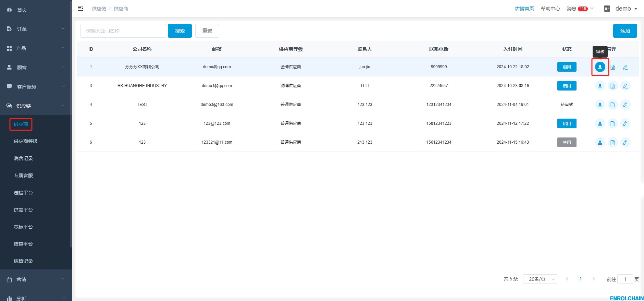
Task: Click the 供应链 breadcrumb link
Action: (99, 9)
